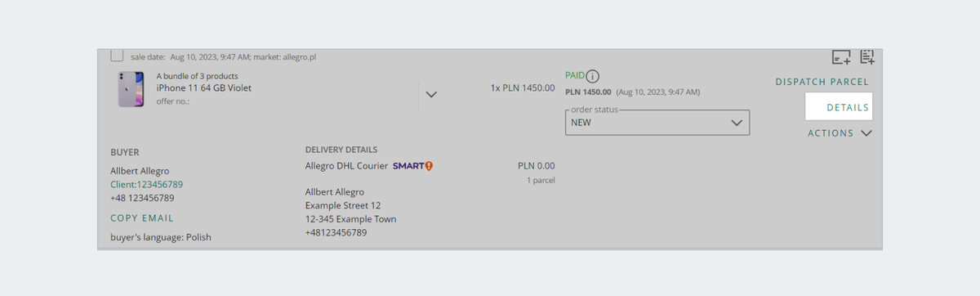Expand the product bundle chevron
The height and width of the screenshot is (296, 980).
(432, 94)
